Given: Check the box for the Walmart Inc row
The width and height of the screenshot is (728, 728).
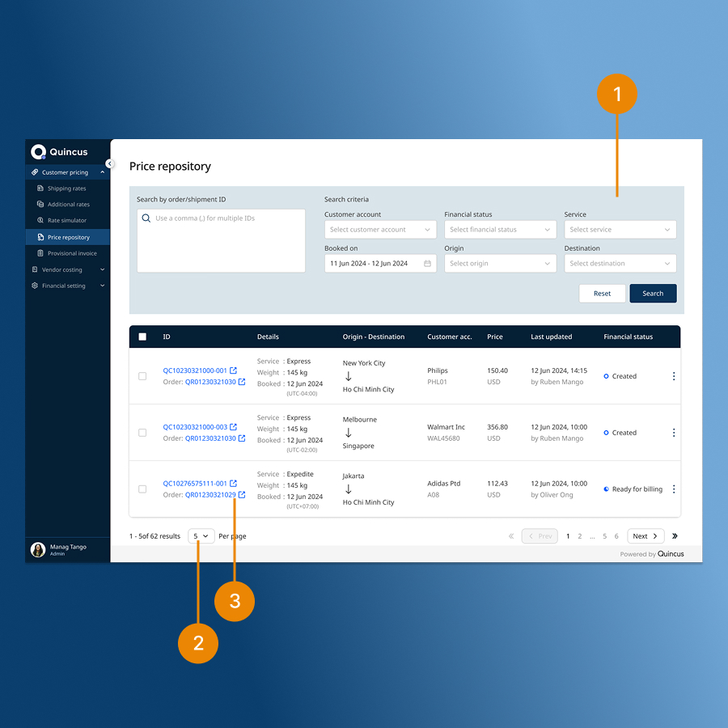Looking at the screenshot, I should click(142, 433).
